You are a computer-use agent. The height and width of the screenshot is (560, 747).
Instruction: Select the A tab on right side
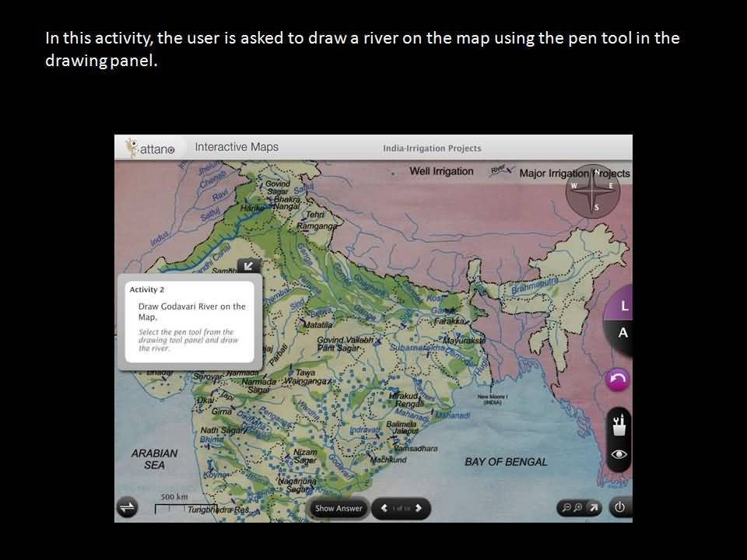pos(622,333)
